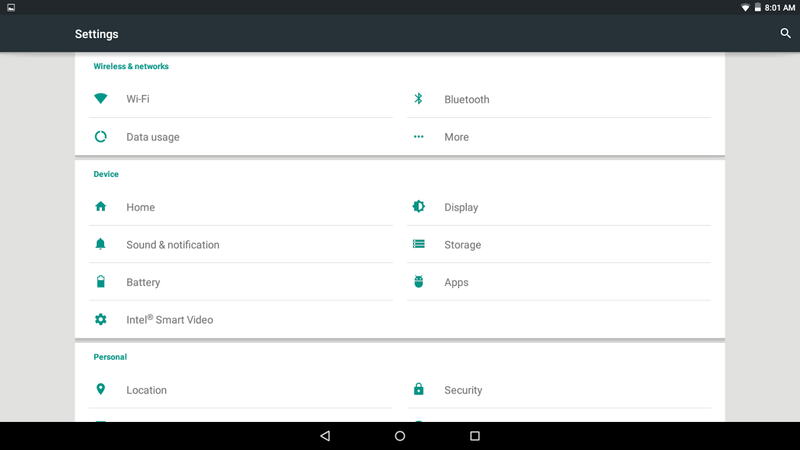Open Apps settings

click(x=559, y=282)
